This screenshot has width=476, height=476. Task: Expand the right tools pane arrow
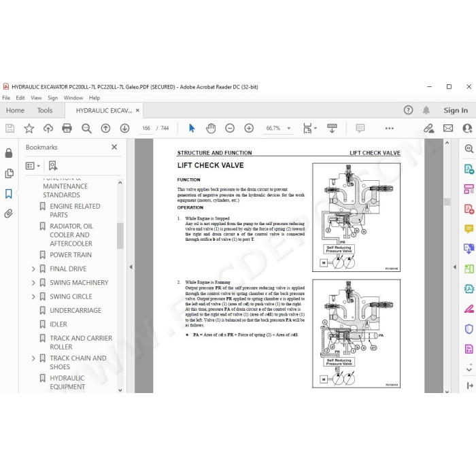pyautogui.click(x=455, y=267)
